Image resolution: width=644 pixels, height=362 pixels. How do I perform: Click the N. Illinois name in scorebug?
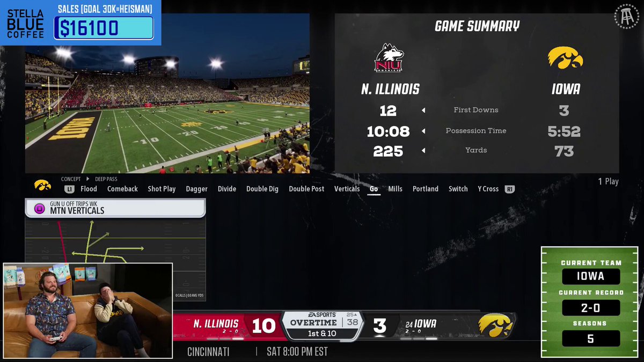click(216, 323)
